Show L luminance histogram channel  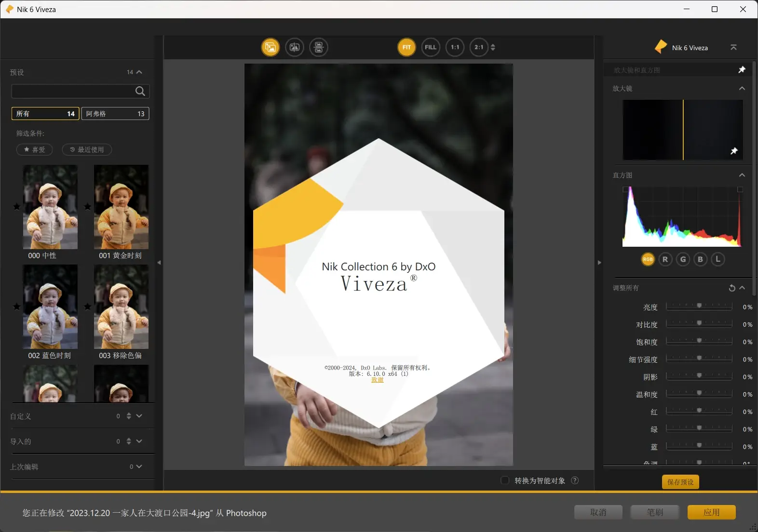coord(718,259)
